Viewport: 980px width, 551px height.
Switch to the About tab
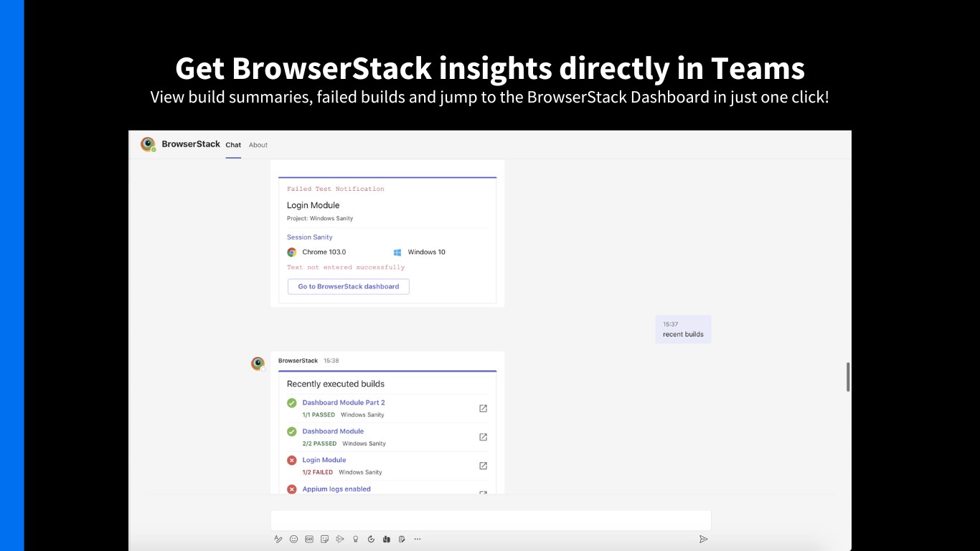[x=258, y=145]
